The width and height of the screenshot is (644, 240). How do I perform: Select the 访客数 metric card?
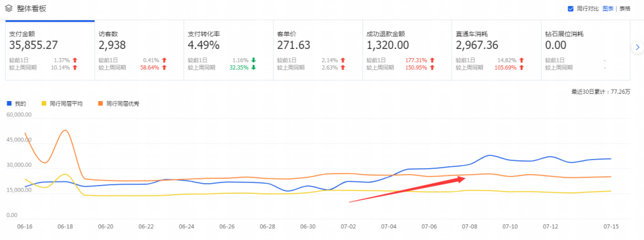[139, 50]
